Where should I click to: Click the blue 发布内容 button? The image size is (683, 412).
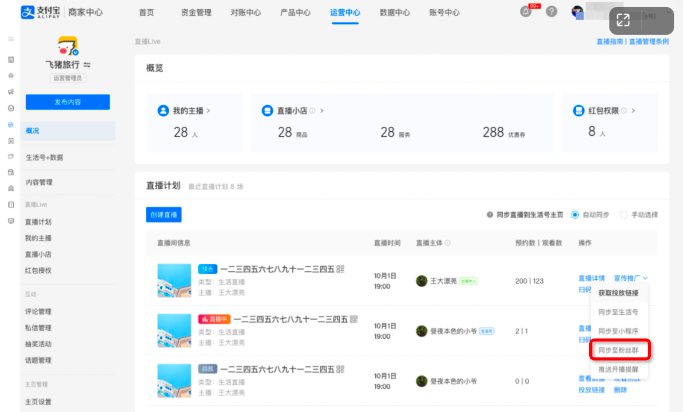pos(67,102)
